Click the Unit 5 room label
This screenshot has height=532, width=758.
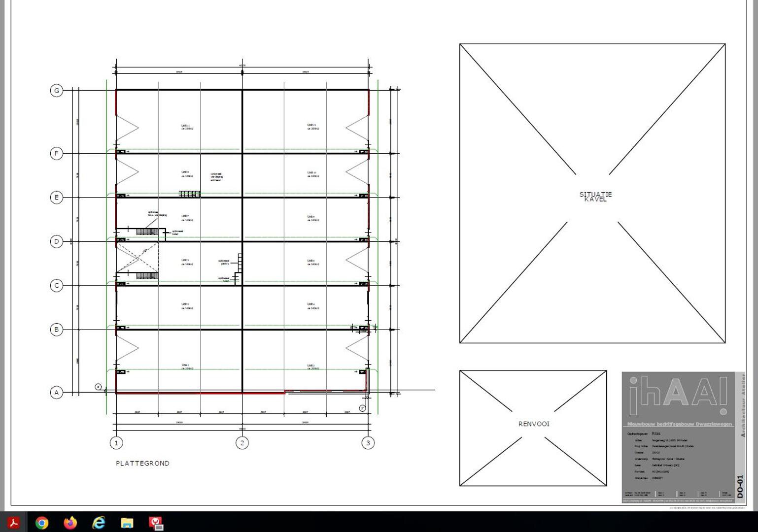187,262
